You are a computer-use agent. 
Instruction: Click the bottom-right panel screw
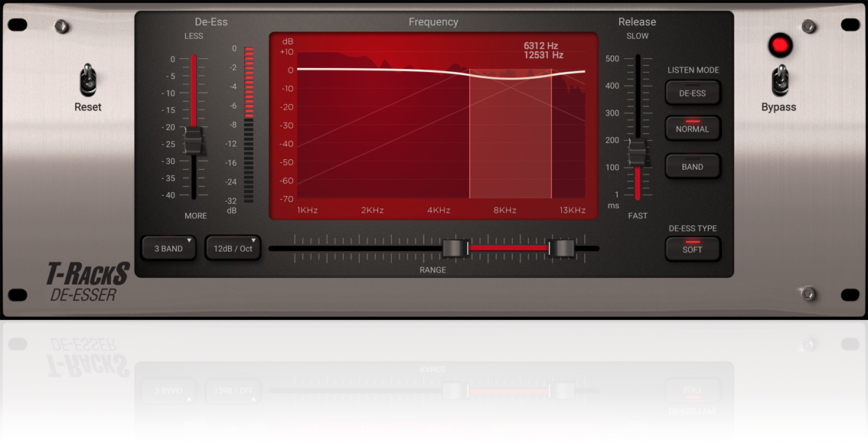coord(807,293)
